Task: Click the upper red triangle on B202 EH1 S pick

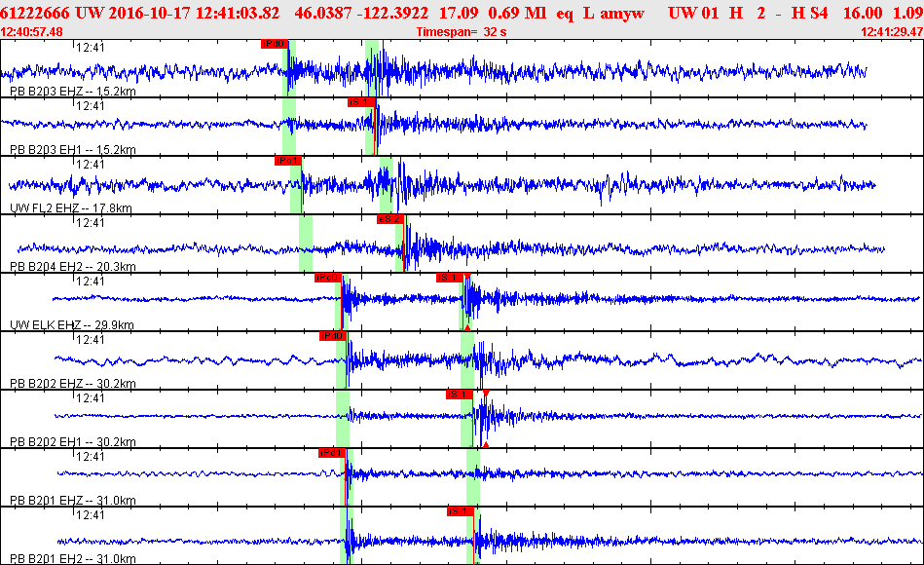Action: tap(486, 393)
